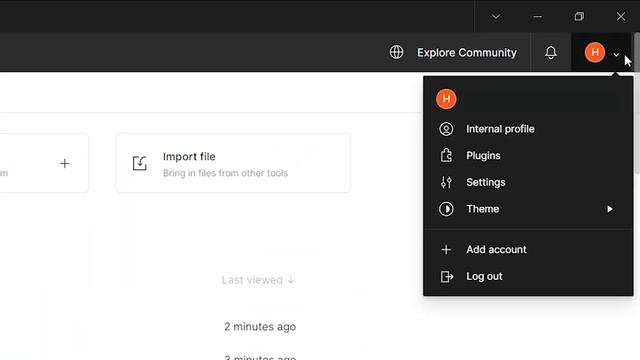Collapse the account menu chevron

click(x=616, y=54)
